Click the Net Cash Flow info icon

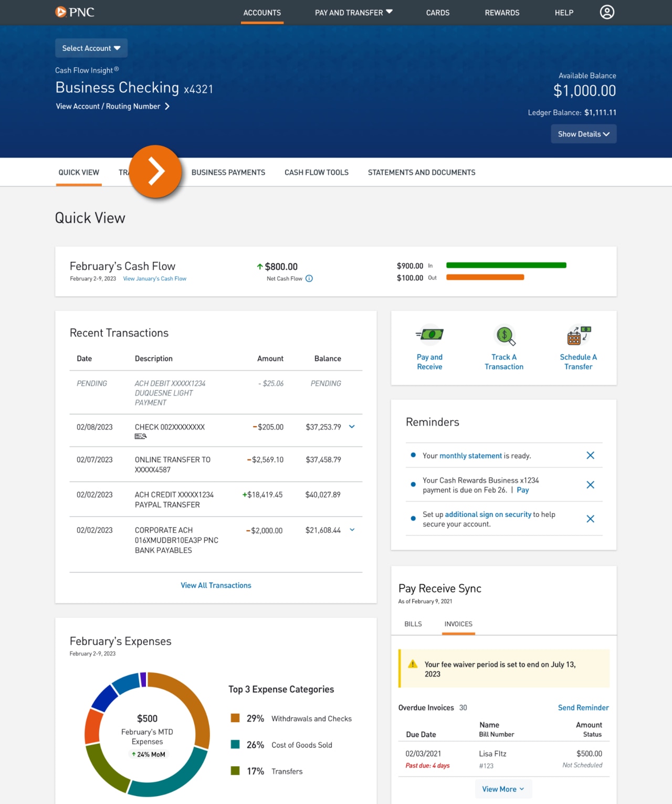(x=309, y=279)
